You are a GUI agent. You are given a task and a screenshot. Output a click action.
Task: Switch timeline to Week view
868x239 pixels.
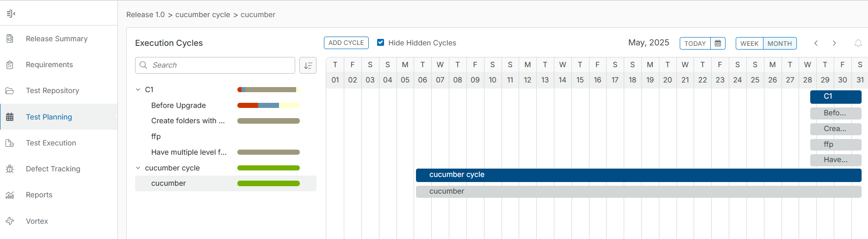tap(749, 43)
